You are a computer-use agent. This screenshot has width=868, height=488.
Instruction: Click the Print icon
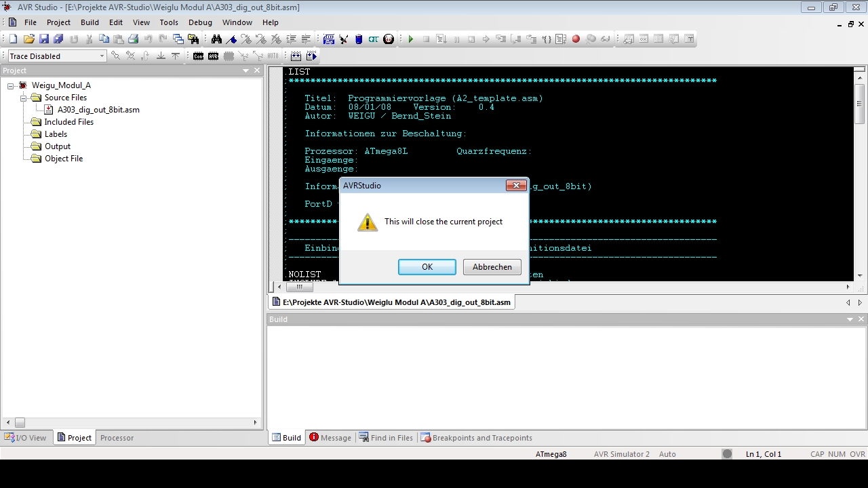(x=134, y=39)
